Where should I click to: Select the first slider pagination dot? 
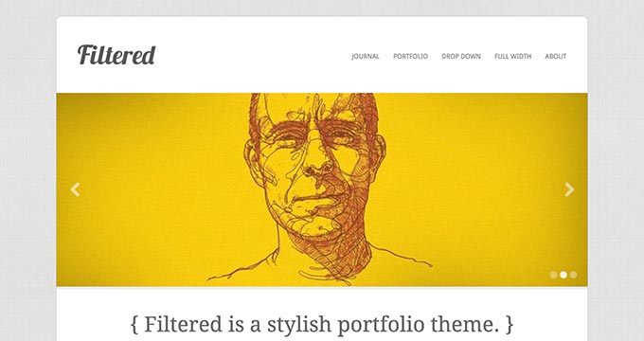pyautogui.click(x=553, y=275)
